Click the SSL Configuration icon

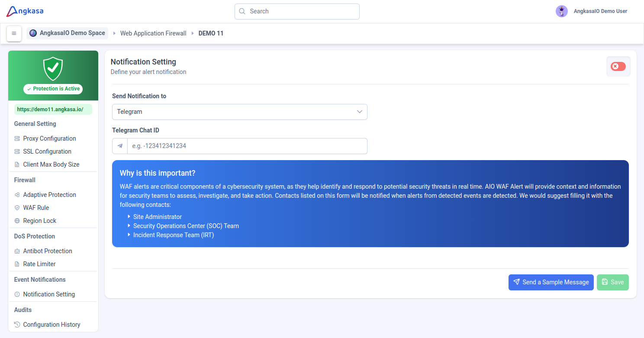pyautogui.click(x=17, y=151)
